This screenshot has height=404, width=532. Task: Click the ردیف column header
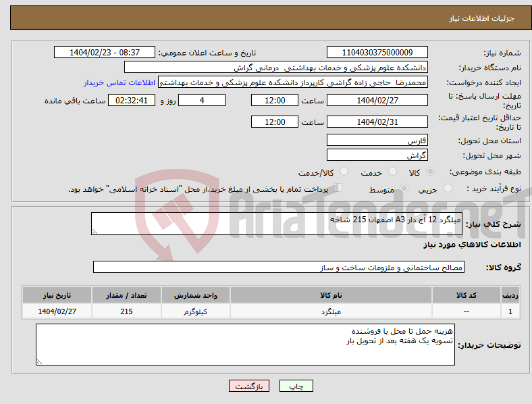510,295
